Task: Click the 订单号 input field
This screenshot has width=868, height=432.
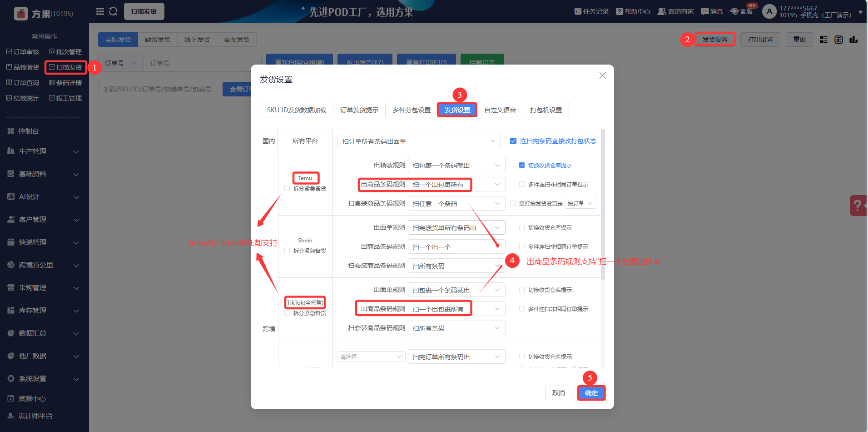Action: click(x=203, y=63)
